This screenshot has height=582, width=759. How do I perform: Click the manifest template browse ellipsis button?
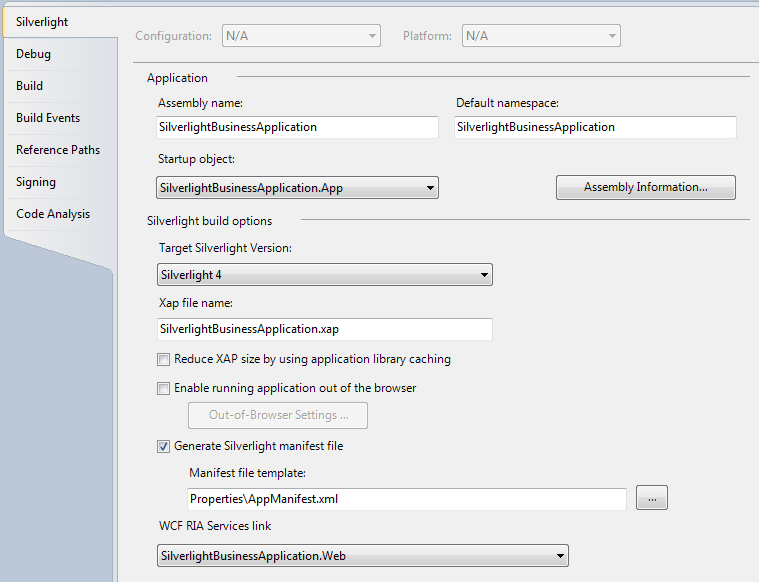[652, 498]
